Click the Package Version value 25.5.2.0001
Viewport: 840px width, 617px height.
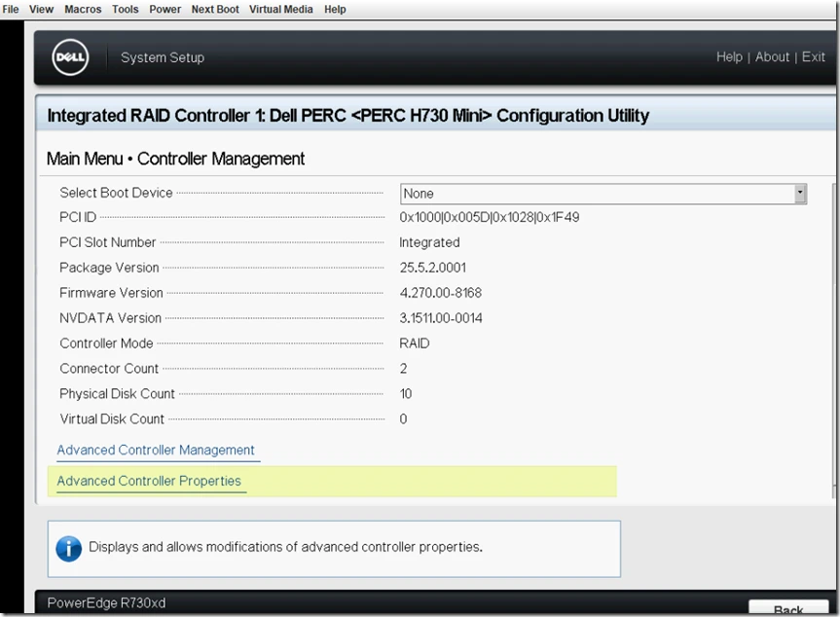(x=433, y=268)
